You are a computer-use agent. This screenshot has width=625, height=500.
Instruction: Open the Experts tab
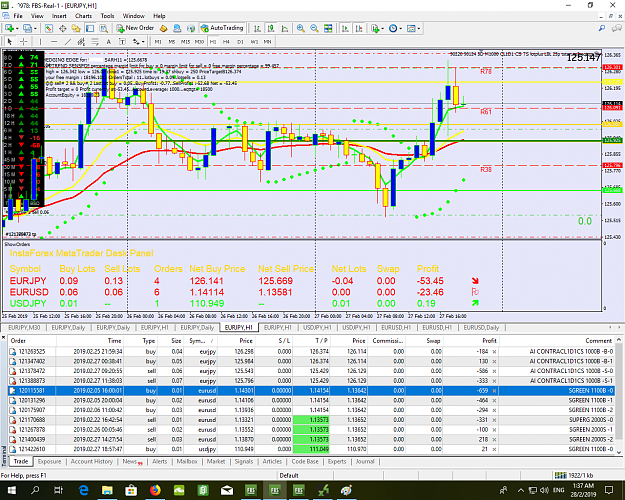pyautogui.click(x=337, y=461)
